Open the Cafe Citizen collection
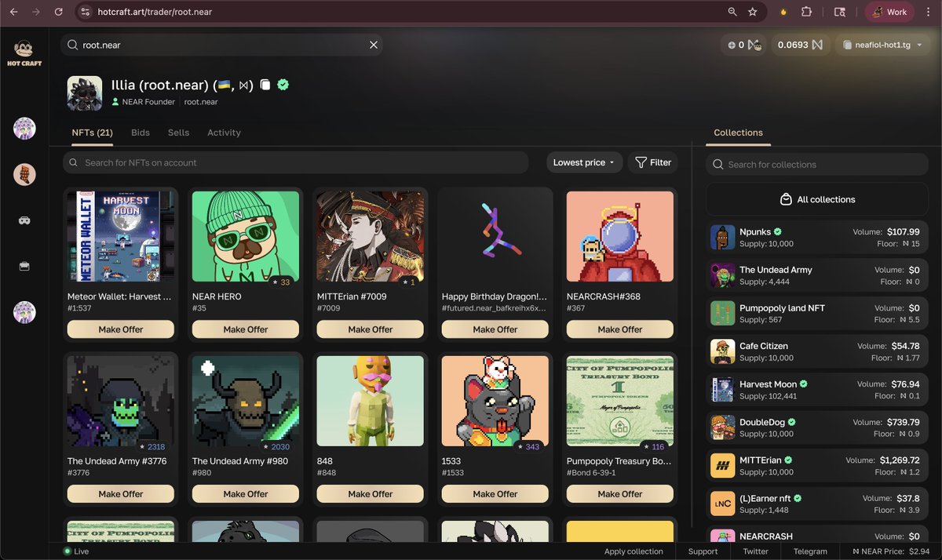The height and width of the screenshot is (560, 942). pos(817,351)
